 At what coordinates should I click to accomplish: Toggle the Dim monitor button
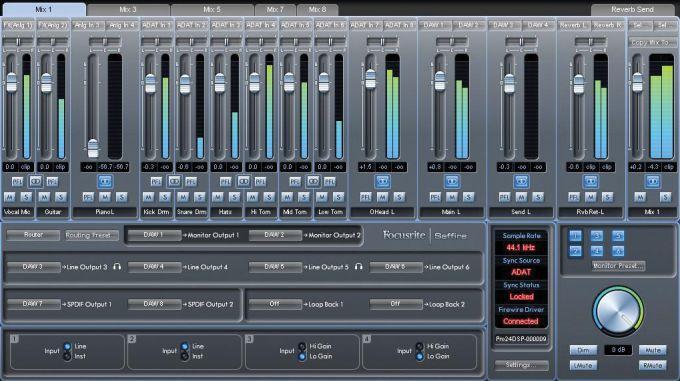pyautogui.click(x=583, y=350)
